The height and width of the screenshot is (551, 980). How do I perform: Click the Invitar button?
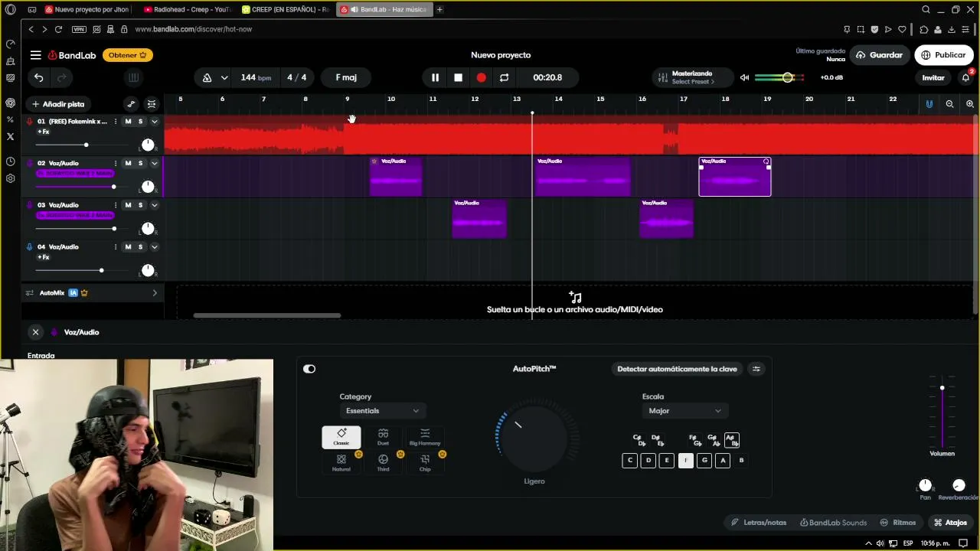point(933,77)
